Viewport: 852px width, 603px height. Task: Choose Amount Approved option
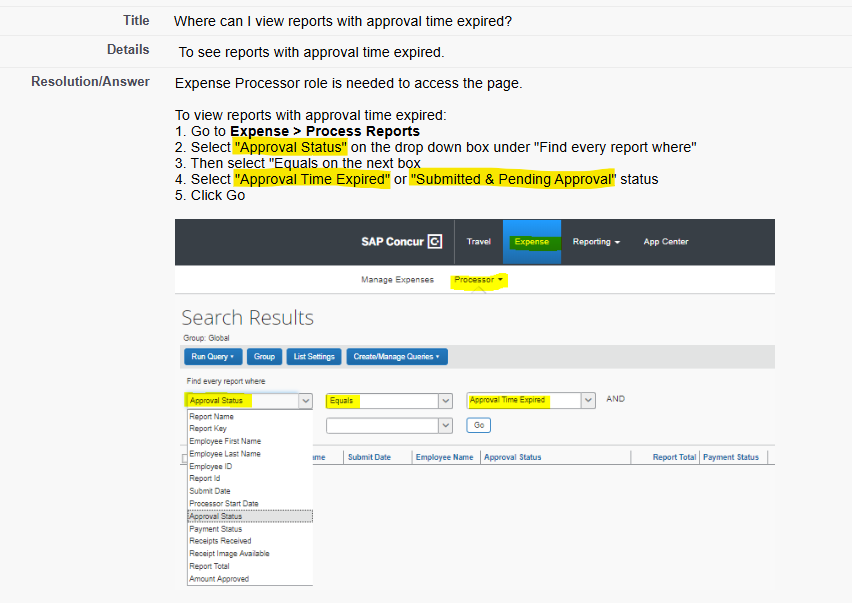click(x=250, y=579)
